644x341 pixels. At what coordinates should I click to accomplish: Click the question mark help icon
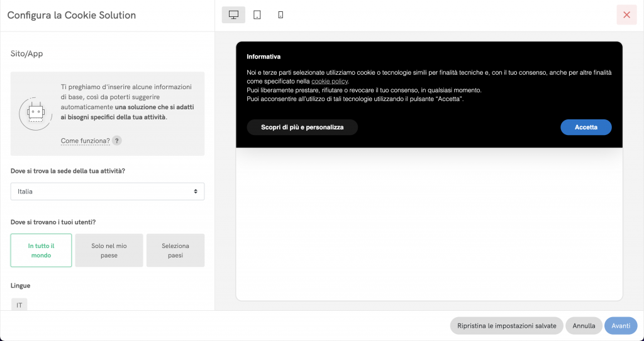[116, 141]
